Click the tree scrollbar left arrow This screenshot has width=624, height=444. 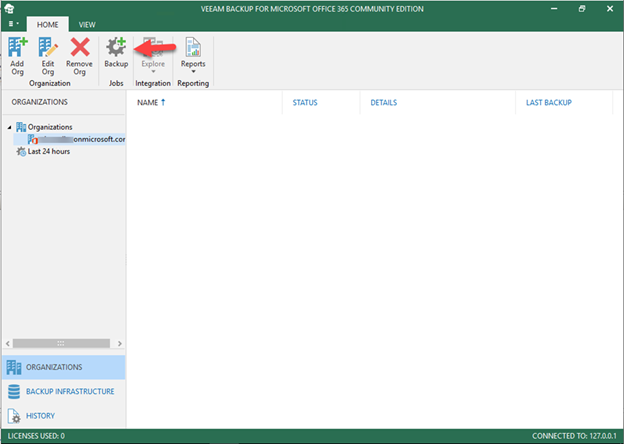tap(8, 343)
